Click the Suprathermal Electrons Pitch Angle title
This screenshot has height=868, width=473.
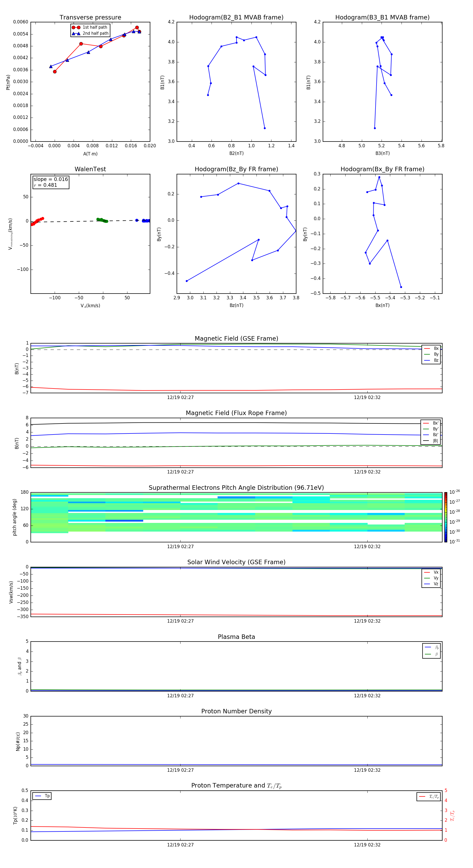pos(236,488)
